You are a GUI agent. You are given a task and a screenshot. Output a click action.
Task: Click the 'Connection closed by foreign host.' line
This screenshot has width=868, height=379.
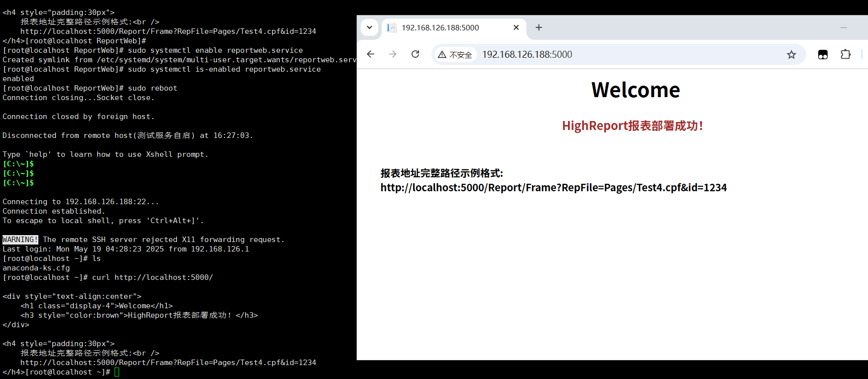pyautogui.click(x=78, y=117)
